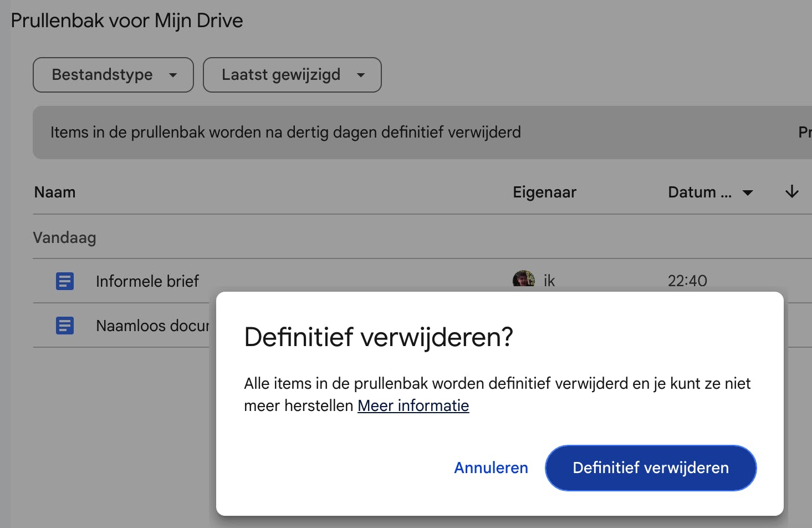812x528 pixels.
Task: Confirm with the blue Definitief verwijderen button
Action: [651, 468]
